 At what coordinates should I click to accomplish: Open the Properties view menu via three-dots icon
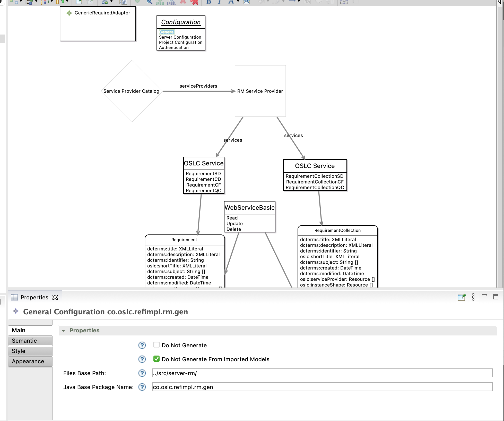pos(473,297)
